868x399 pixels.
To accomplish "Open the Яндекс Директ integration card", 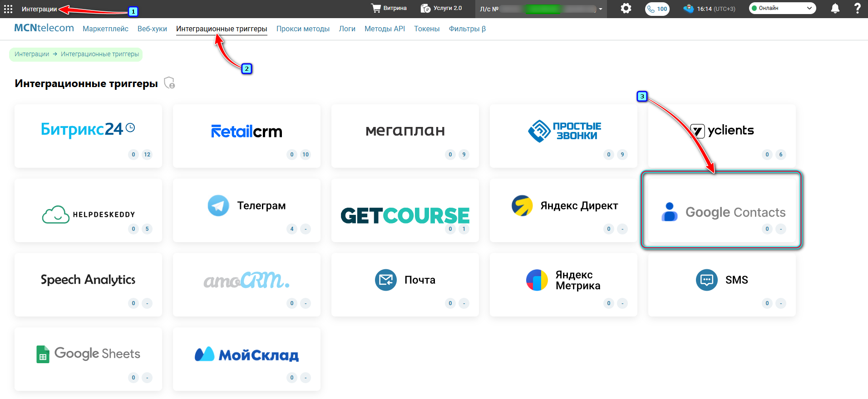I will pyautogui.click(x=563, y=210).
